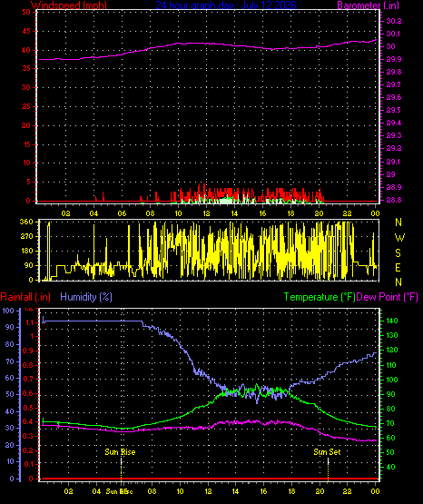This screenshot has width=423, height=504.
Task: Click the 'Temperature (°F)' legend label
Action: click(320, 297)
